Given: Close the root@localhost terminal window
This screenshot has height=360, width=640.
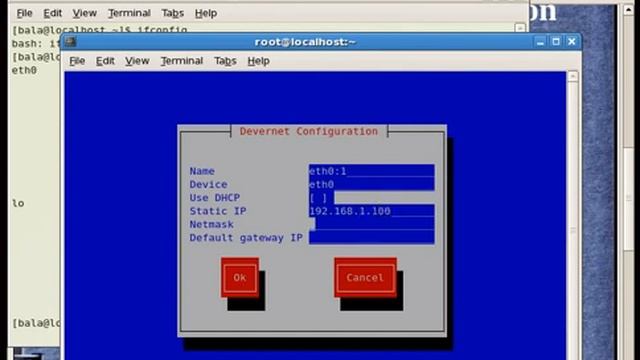Looking at the screenshot, I should tap(572, 42).
